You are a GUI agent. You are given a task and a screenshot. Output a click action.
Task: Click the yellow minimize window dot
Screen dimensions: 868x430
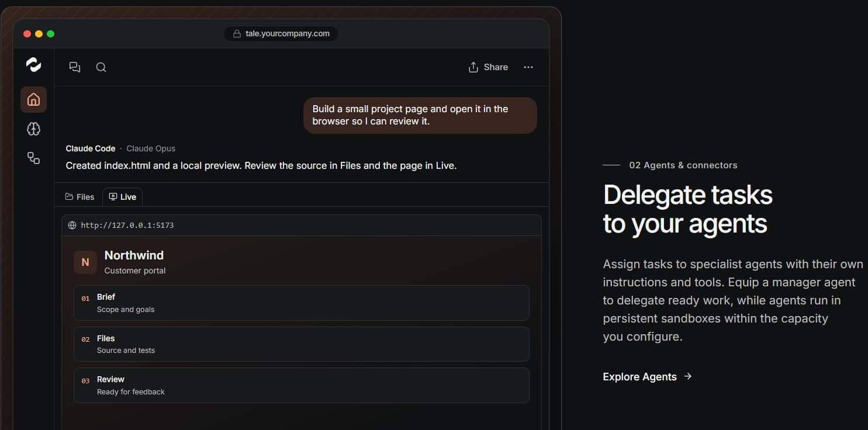click(x=39, y=34)
